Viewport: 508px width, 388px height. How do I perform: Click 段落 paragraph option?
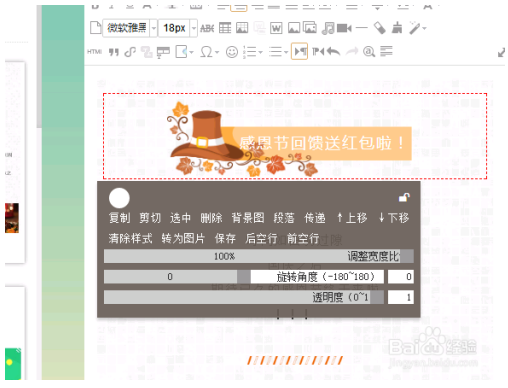(284, 218)
